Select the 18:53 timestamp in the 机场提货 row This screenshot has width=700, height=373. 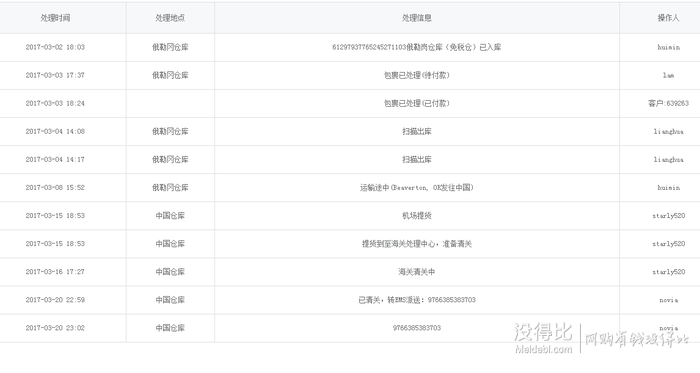(x=55, y=216)
